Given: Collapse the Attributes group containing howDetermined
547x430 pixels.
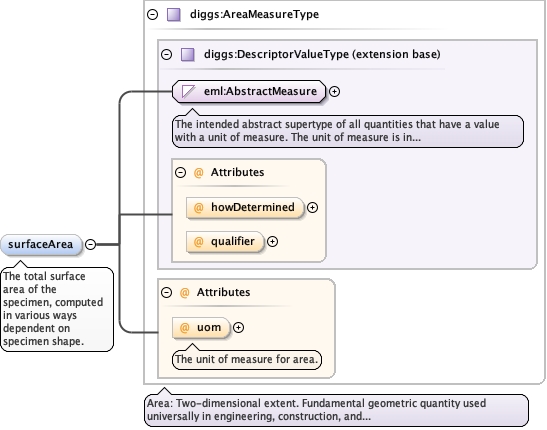Looking at the screenshot, I should (x=180, y=172).
